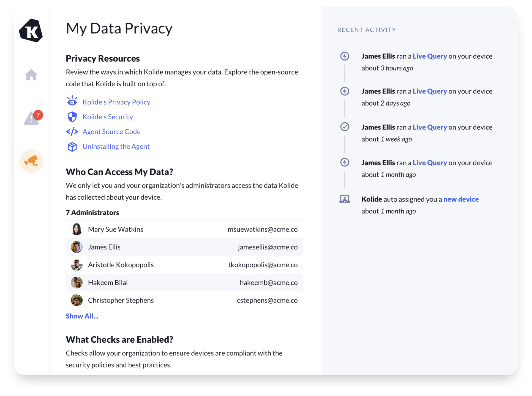Open Live Query from 3 hours ago
The width and height of the screenshot is (532, 396).
pos(429,56)
